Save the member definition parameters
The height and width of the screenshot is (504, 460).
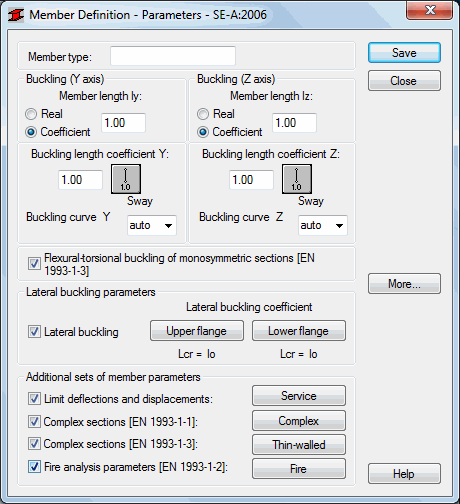click(x=404, y=53)
